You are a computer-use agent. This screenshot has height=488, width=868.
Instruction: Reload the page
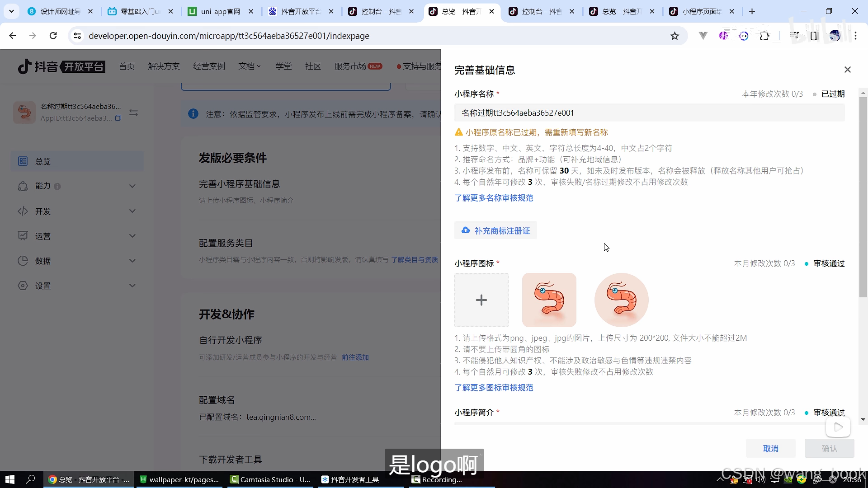[53, 36]
